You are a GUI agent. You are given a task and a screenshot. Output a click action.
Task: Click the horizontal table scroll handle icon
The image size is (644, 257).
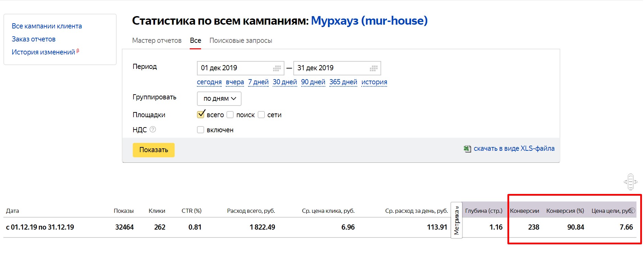coord(630,182)
